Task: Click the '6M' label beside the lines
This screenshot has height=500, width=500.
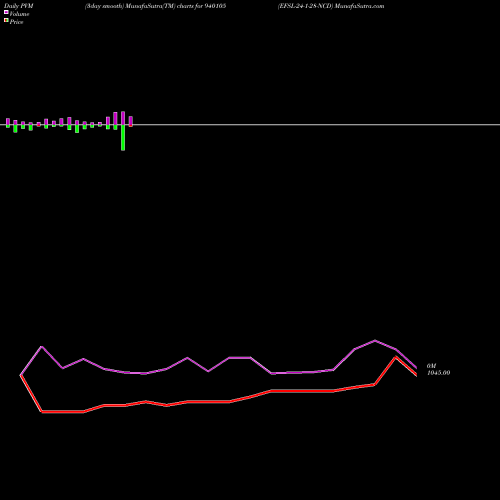Action: pos(431,366)
